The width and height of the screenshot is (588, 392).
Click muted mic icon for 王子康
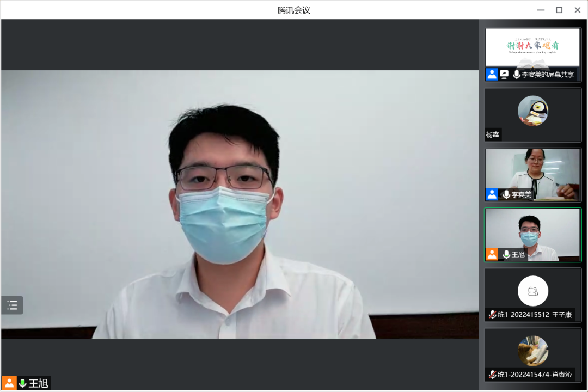coord(492,315)
